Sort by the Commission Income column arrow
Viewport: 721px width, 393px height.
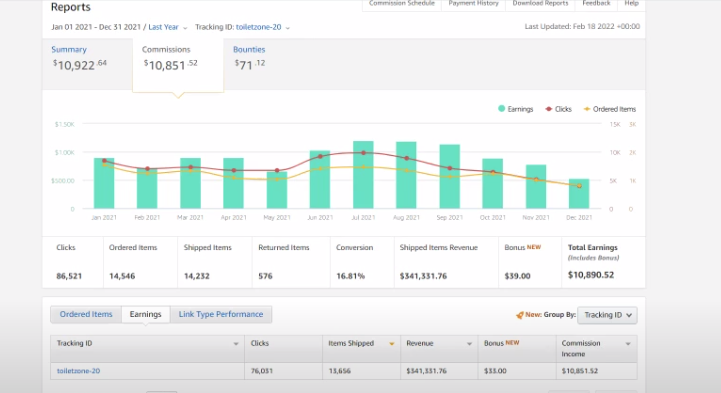628,344
